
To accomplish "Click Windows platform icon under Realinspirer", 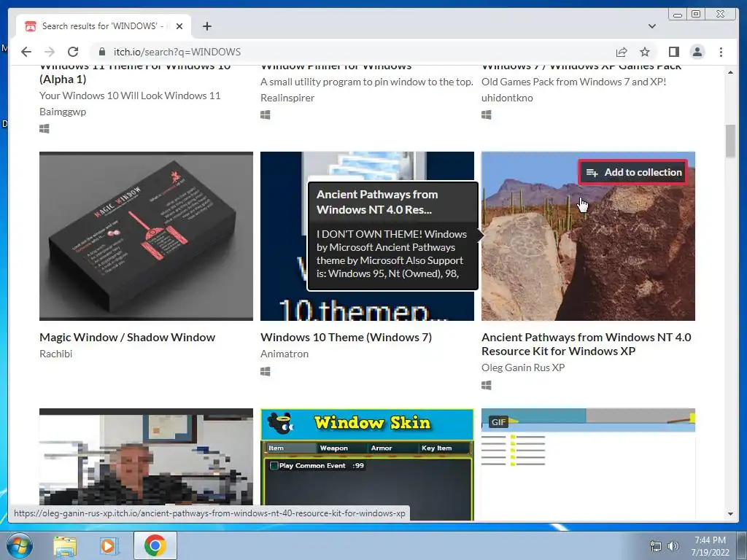I will pos(266,114).
